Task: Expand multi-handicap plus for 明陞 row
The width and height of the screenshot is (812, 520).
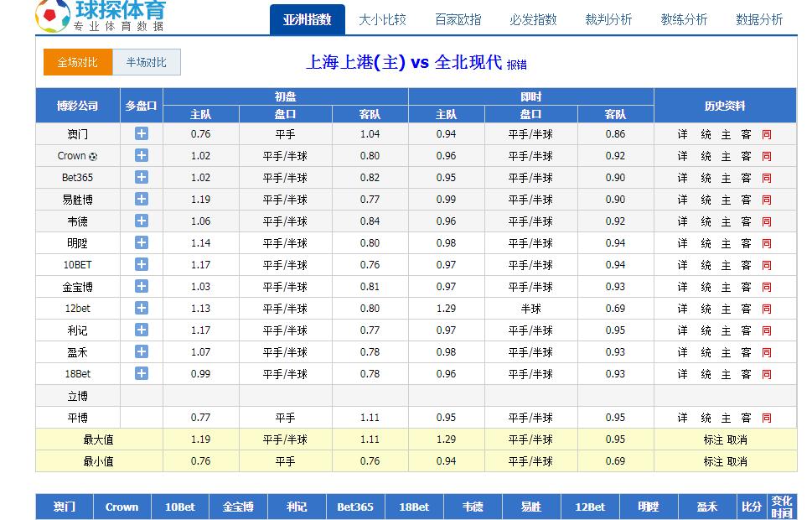Action: click(142, 242)
